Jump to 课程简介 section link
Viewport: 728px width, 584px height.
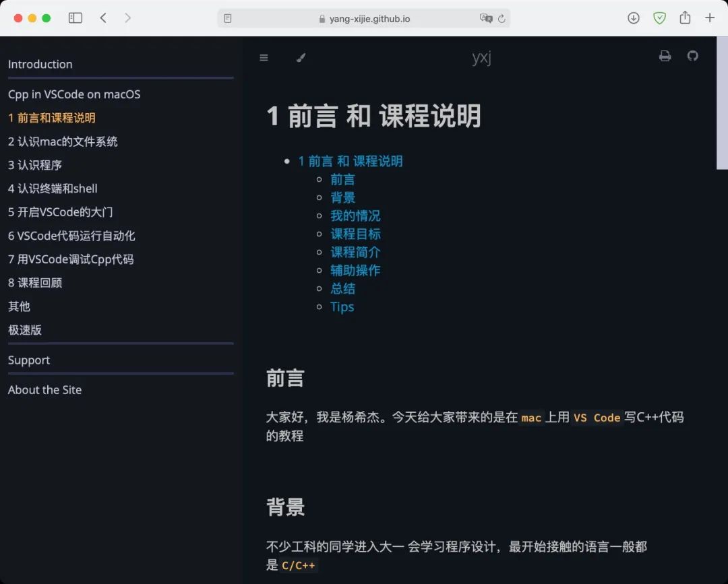coord(355,253)
